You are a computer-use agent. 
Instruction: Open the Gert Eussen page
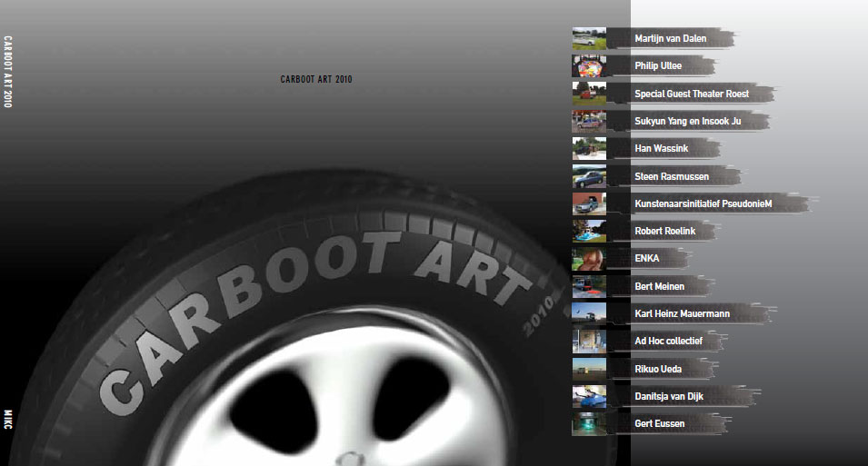click(659, 424)
